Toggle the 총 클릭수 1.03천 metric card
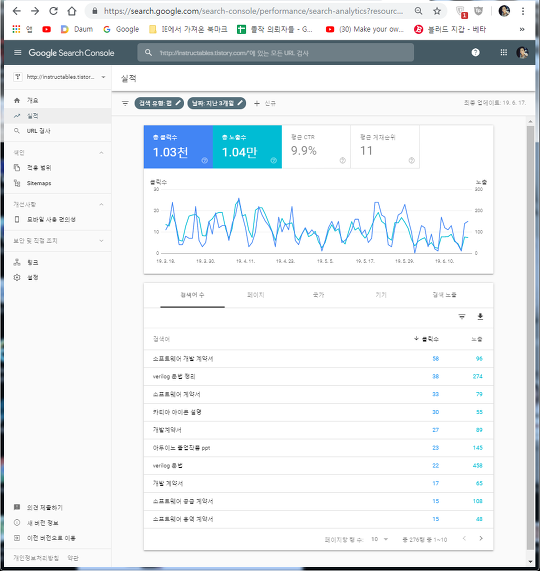540x571 pixels. 178,147
